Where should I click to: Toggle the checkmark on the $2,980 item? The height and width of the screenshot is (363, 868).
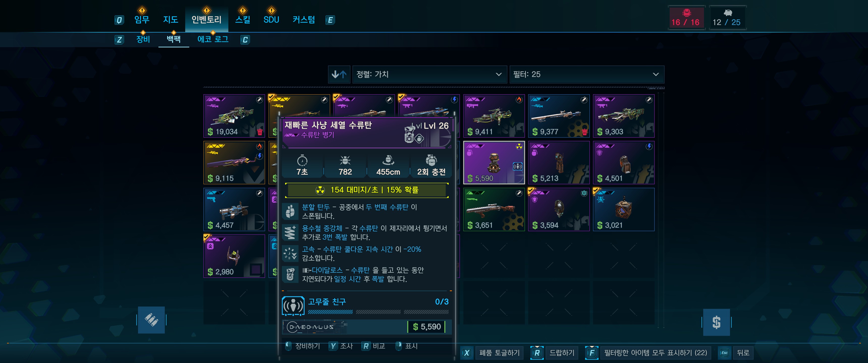coord(206,237)
